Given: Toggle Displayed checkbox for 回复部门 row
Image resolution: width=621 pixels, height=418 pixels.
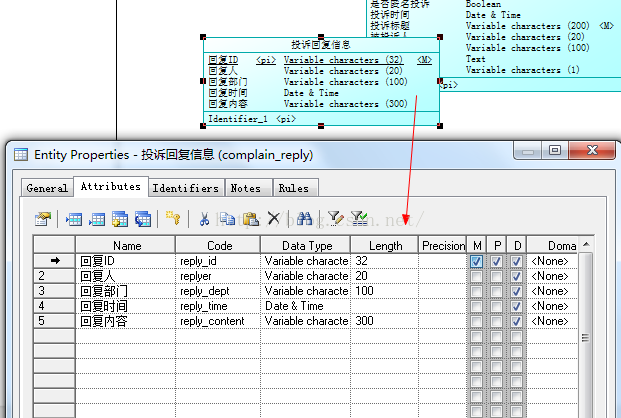Looking at the screenshot, I should point(516,292).
